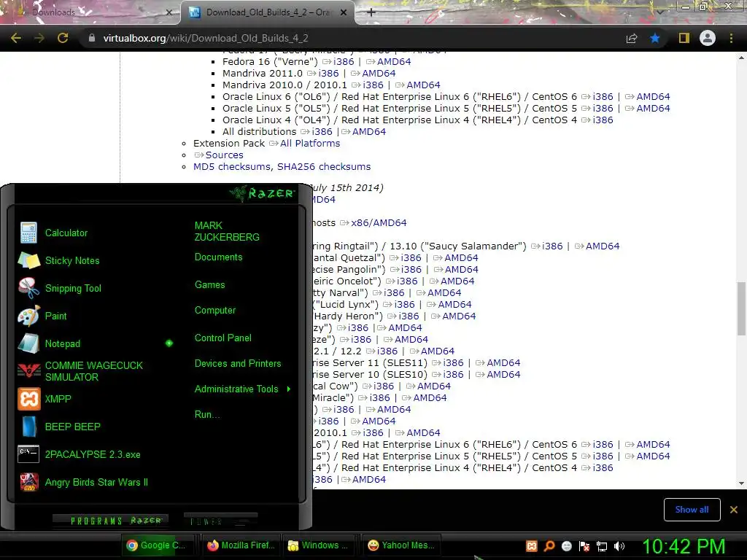Click the XAMPP tray icon

(x=532, y=546)
